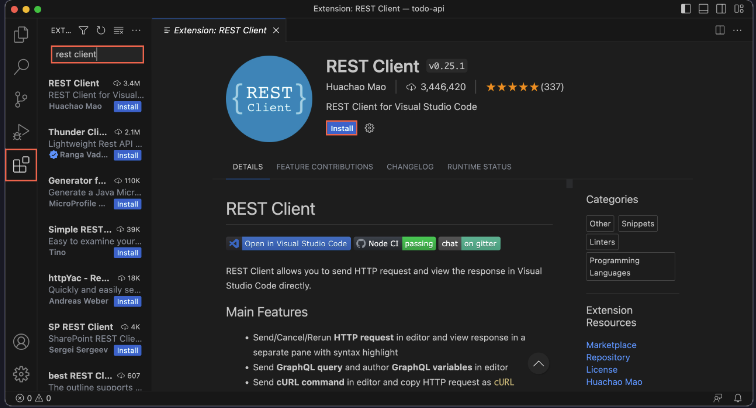
Task: Open Extensions panel more actions menu
Action: (136, 30)
